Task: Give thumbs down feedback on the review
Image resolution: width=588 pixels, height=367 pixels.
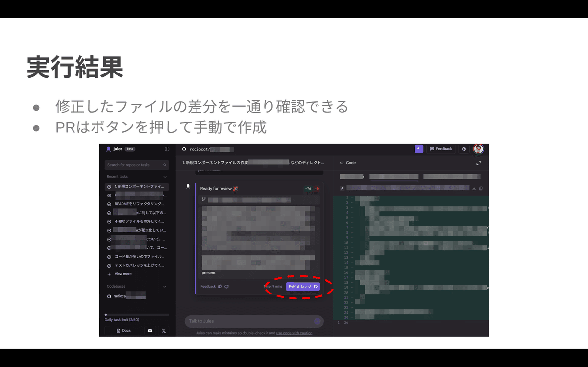Action: [226, 287]
